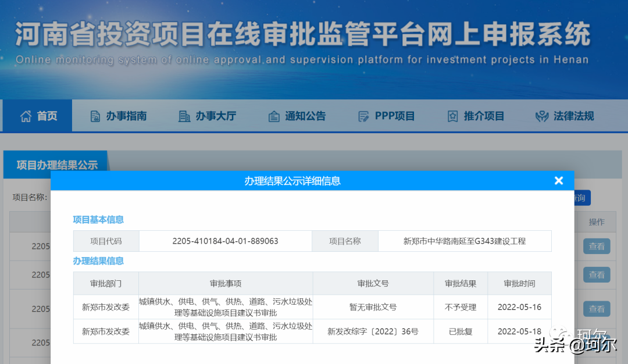
Task: Click 审批事项 text in the 2022-05-18 row
Action: click(226, 331)
